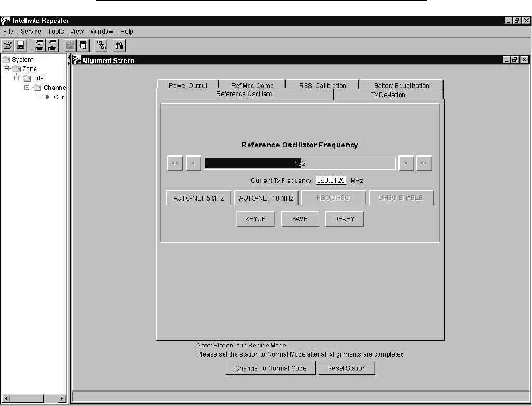Click the tree panel horizontal scrollbar thumb
532x406 pixels.
click(27, 398)
